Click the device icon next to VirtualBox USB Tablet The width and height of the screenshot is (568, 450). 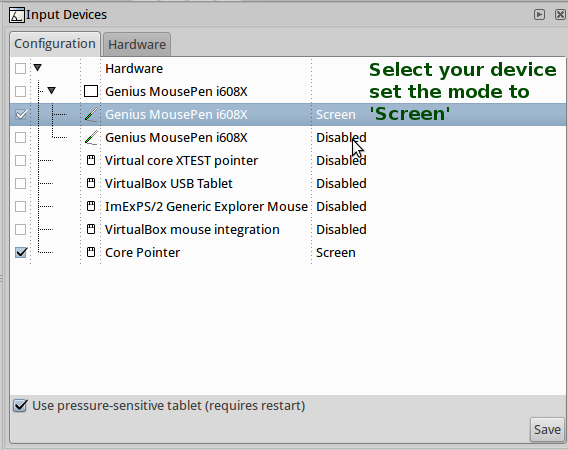pyautogui.click(x=91, y=183)
